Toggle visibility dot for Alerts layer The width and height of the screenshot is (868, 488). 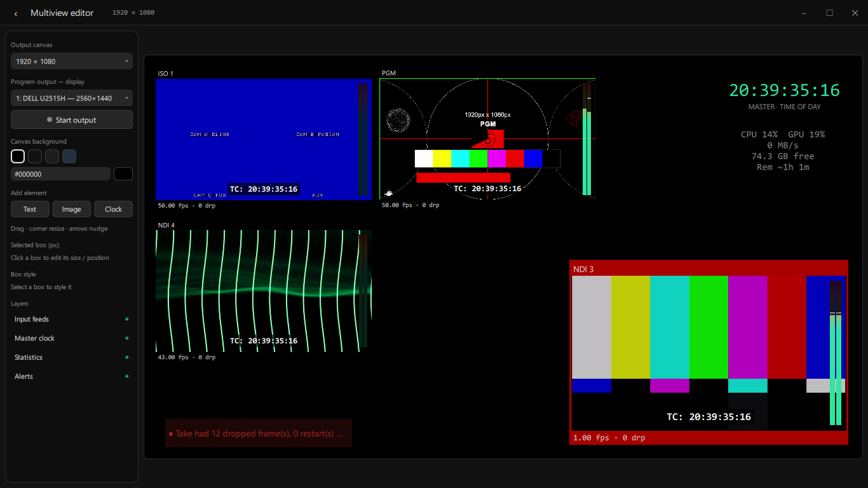[126, 376]
